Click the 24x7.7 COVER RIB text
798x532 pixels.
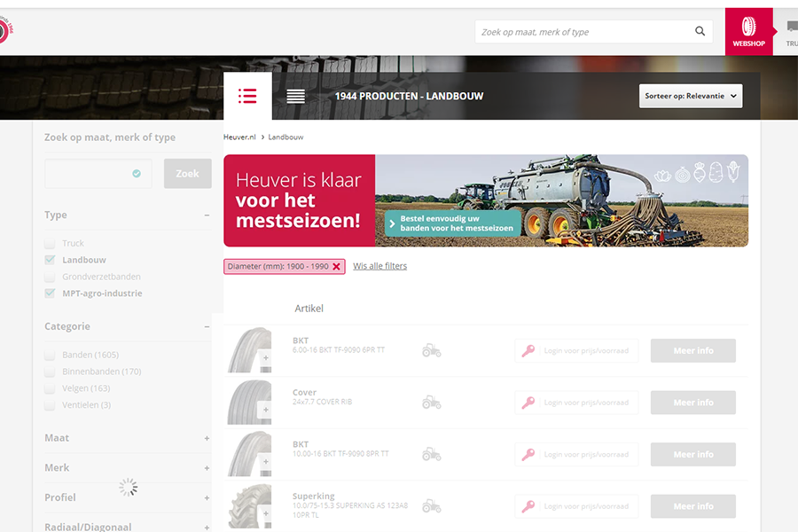click(322, 402)
